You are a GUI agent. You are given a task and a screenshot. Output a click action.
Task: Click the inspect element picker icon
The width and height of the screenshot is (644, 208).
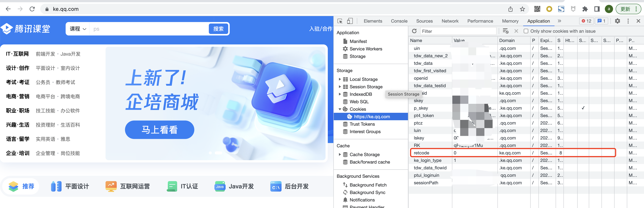(x=340, y=21)
